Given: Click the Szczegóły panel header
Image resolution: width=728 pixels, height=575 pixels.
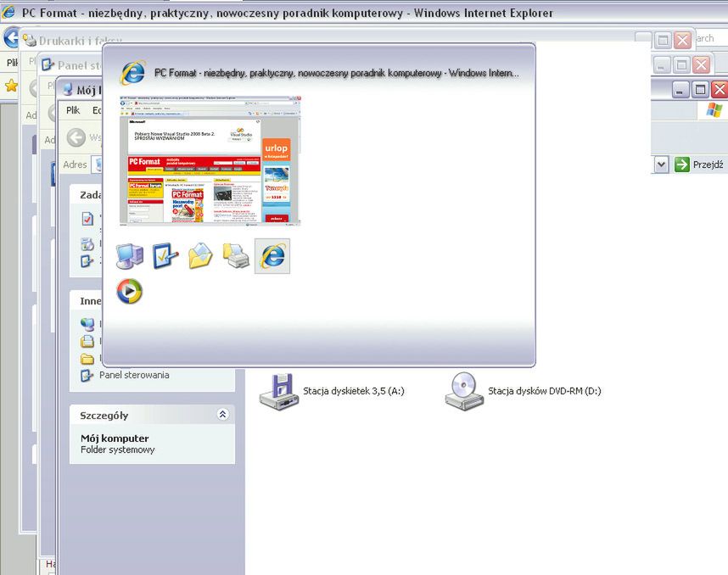Looking at the screenshot, I should pyautogui.click(x=152, y=415).
